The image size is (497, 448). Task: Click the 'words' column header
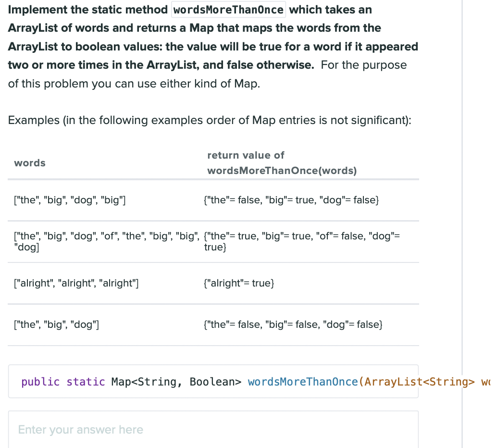coord(30,163)
